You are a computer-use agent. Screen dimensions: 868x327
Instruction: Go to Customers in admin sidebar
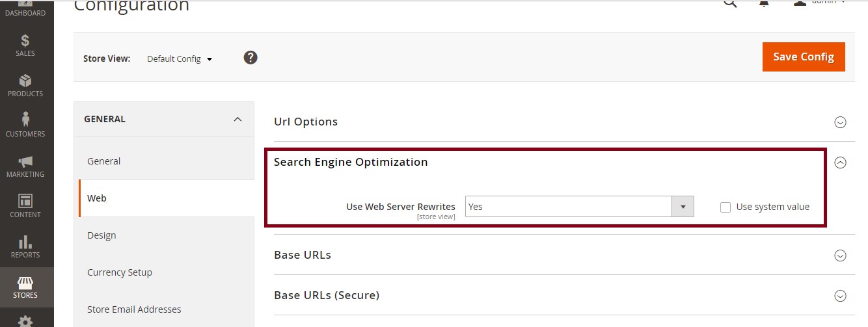[x=25, y=125]
